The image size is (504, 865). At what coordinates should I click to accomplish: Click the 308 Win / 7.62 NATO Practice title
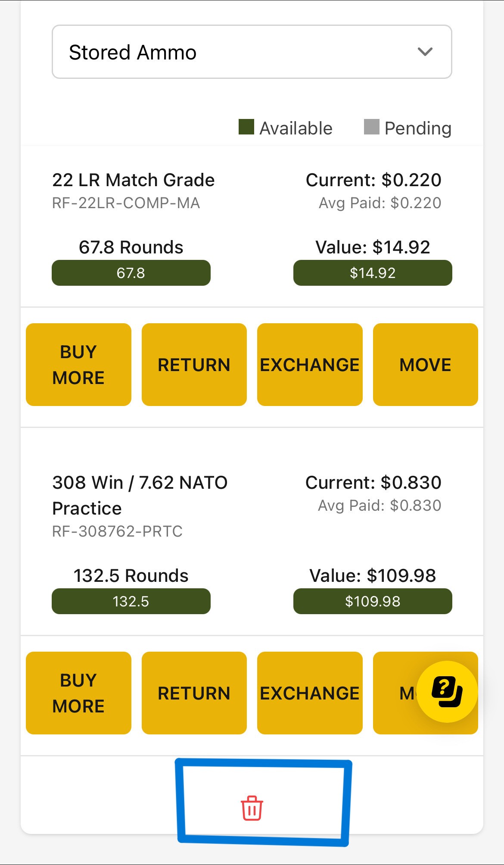(x=140, y=496)
